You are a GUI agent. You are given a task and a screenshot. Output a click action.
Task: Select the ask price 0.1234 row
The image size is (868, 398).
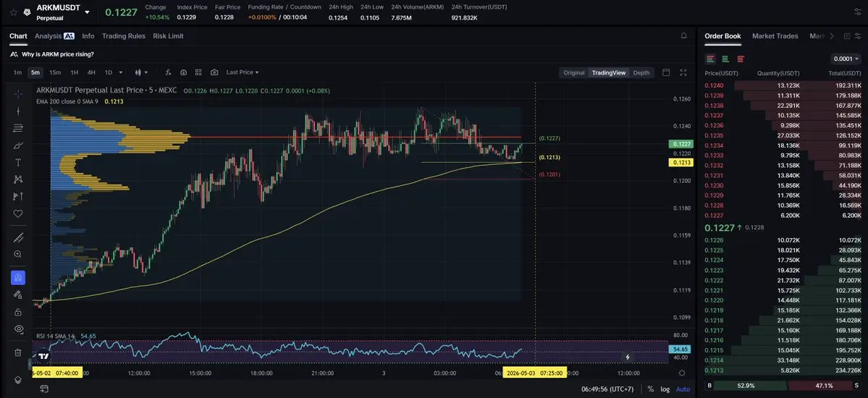(783, 145)
